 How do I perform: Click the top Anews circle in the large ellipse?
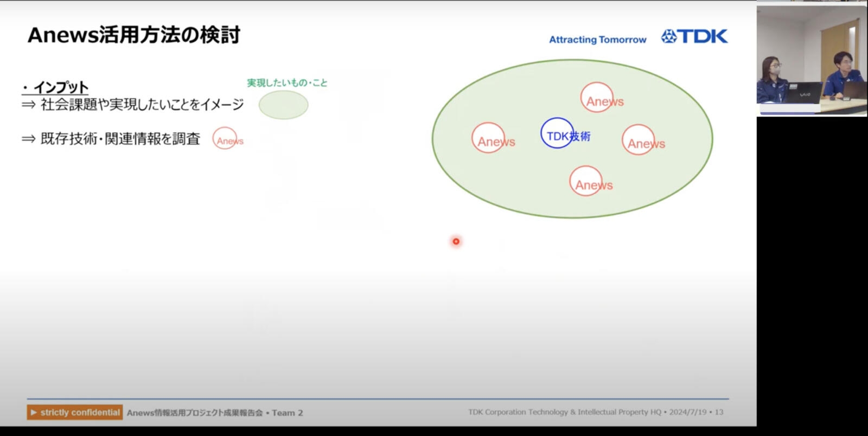[x=597, y=98]
